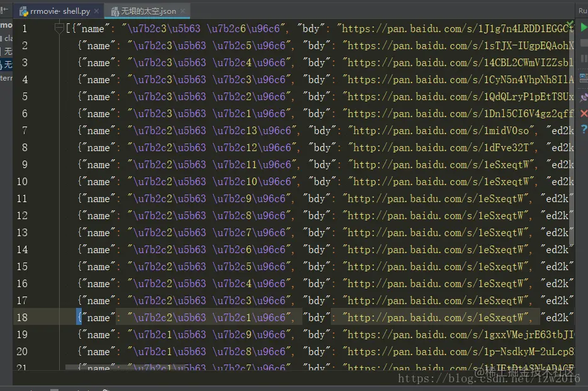Screen dimensions: 588x391
Task: Click the Python file icon on shell.py tab
Action: tap(24, 11)
